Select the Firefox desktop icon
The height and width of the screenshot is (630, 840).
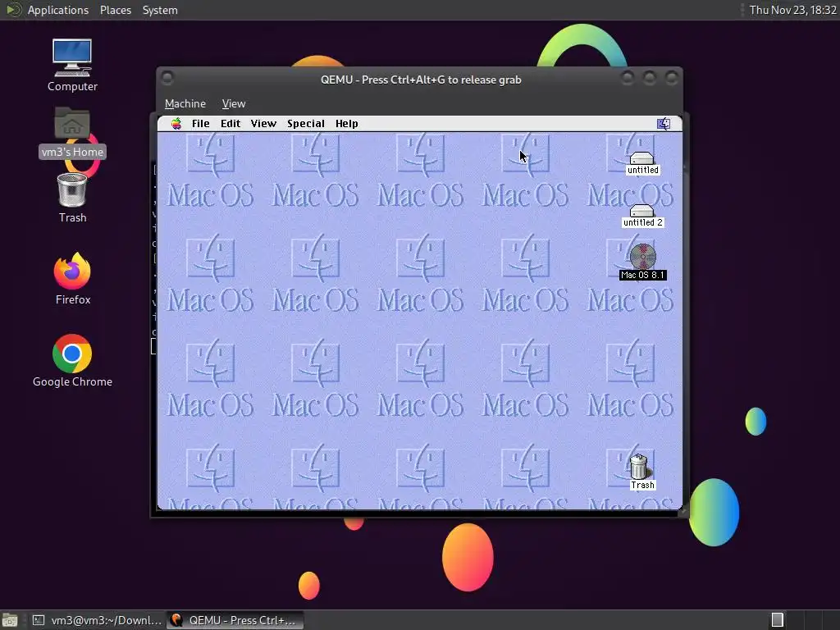click(x=72, y=279)
